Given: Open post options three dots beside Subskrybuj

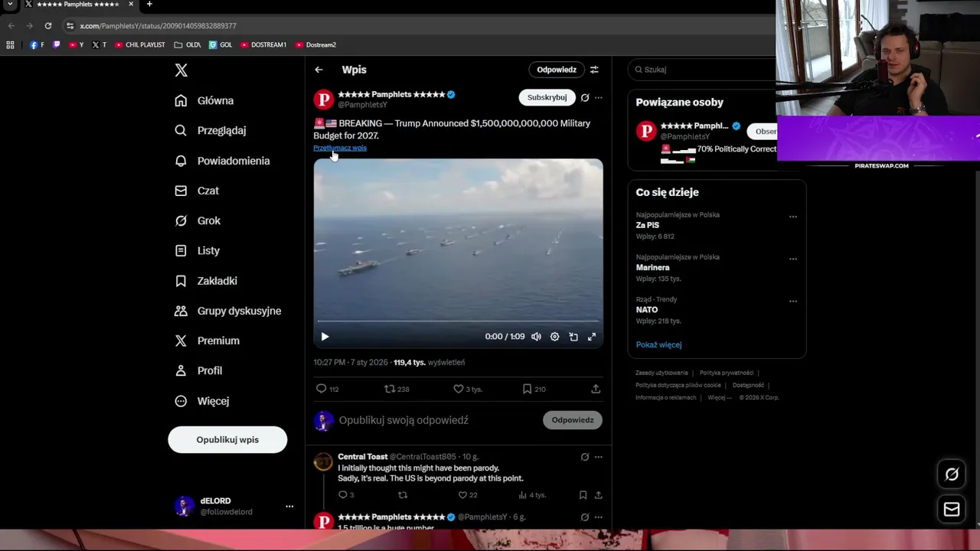Looking at the screenshot, I should (x=599, y=97).
